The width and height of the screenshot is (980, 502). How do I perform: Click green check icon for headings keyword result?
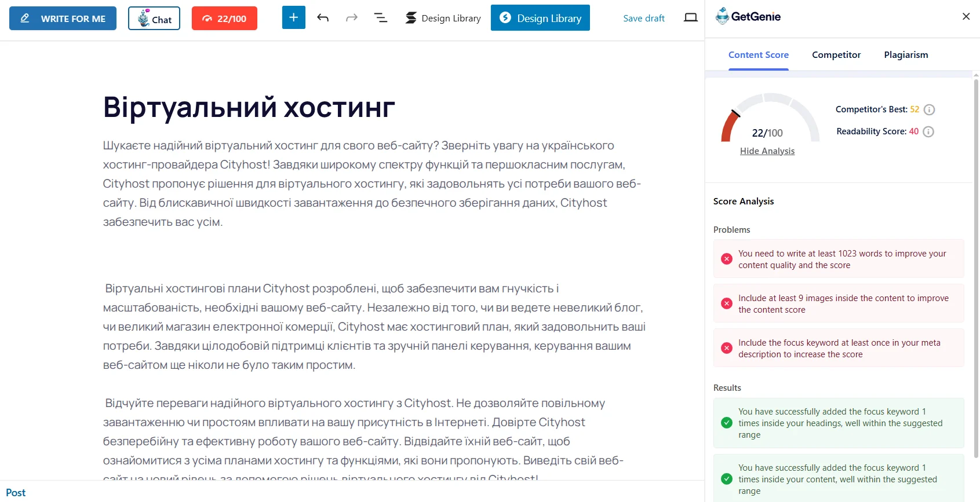click(727, 423)
